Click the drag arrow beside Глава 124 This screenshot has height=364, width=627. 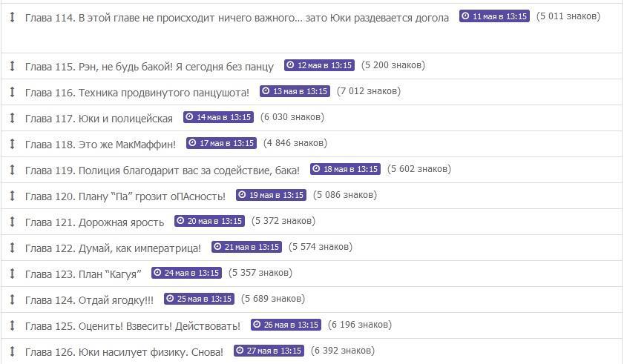pyautogui.click(x=12, y=300)
